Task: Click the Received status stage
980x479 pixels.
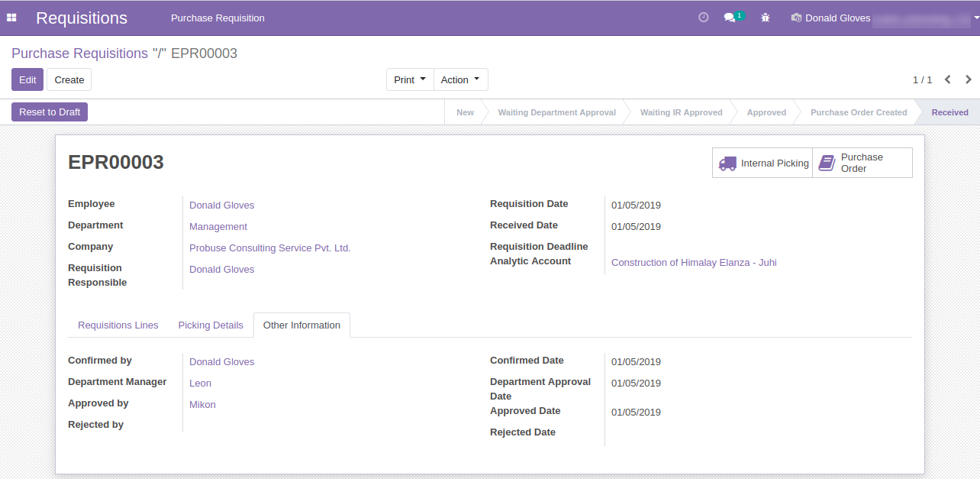Action: point(949,112)
